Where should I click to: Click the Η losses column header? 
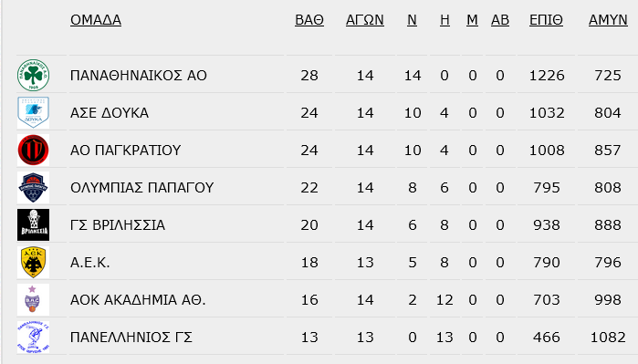(x=445, y=19)
